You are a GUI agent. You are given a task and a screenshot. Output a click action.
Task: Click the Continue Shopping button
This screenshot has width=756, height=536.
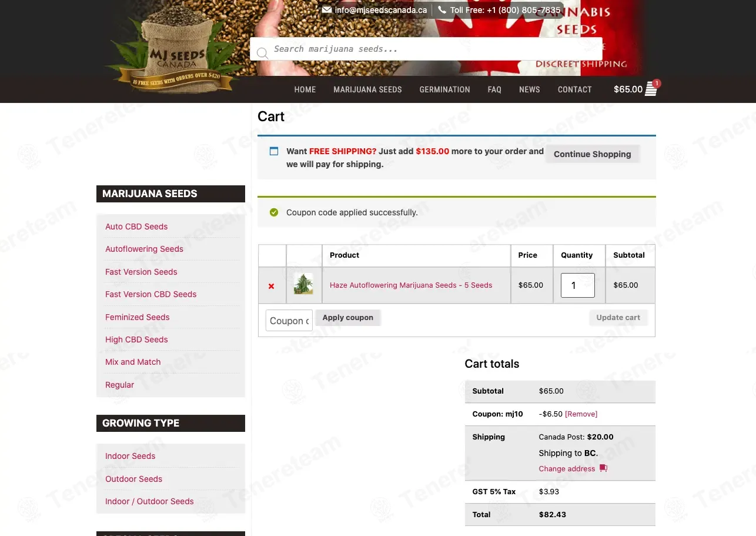(x=592, y=154)
